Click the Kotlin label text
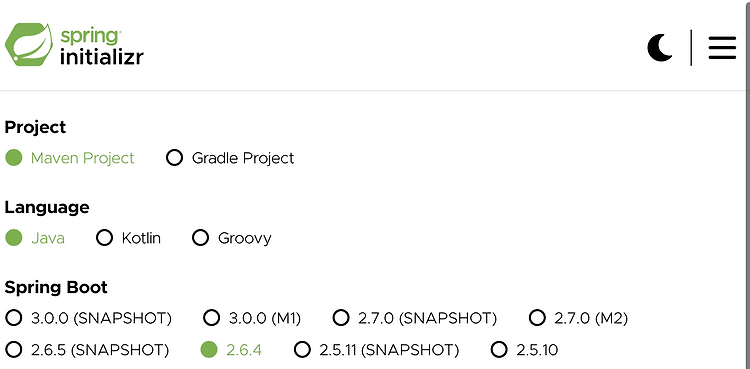The width and height of the screenshot is (750, 369). pos(141,238)
